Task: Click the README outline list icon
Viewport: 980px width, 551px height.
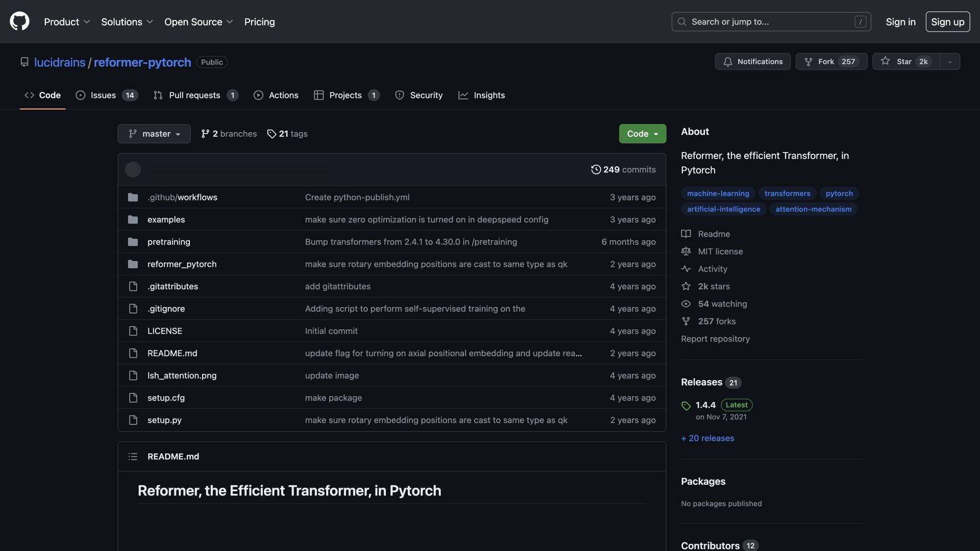Action: pos(133,457)
